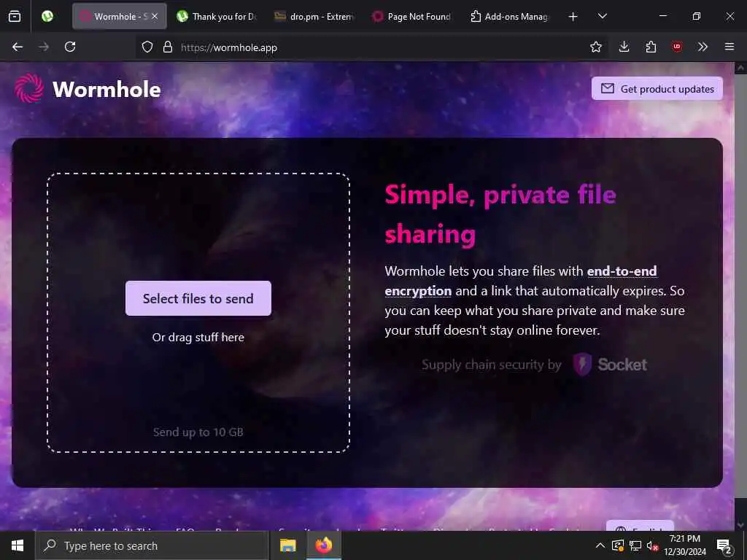
Task: Click the page scrollbar down arrow
Action: point(740,525)
